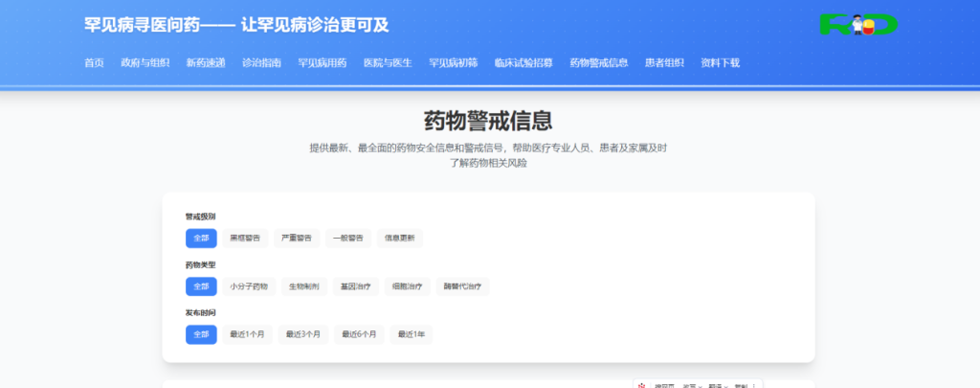The width and height of the screenshot is (980, 388).
Task: Click the RD site logo
Action: pyautogui.click(x=858, y=25)
